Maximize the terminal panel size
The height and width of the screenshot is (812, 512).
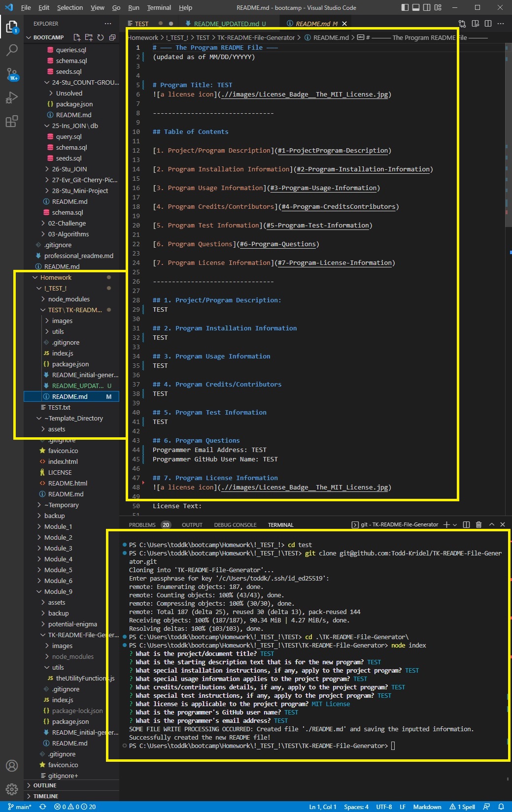[492, 525]
